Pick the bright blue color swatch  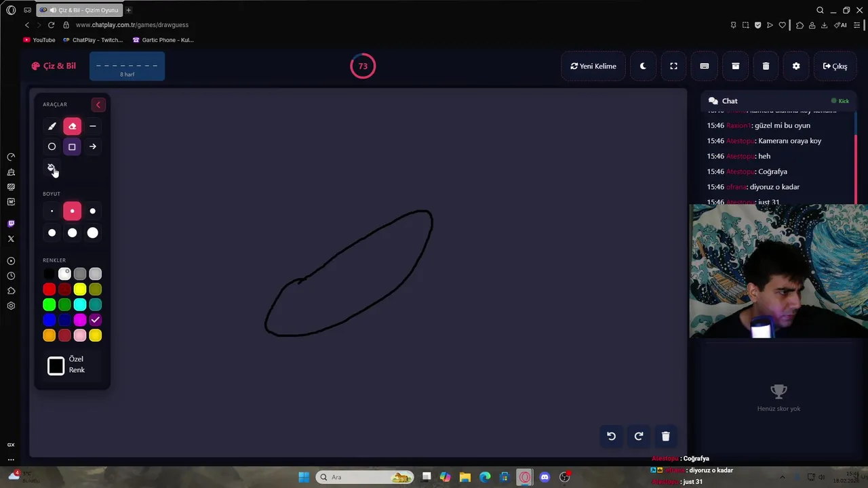tap(49, 320)
